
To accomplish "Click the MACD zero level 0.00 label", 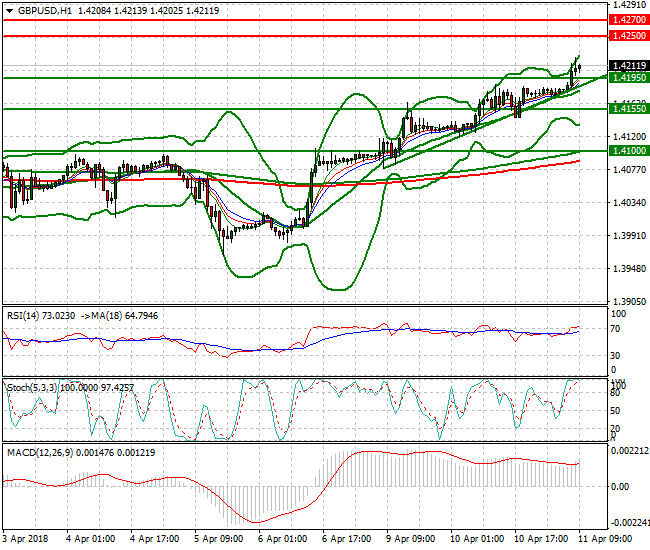I will (x=620, y=487).
